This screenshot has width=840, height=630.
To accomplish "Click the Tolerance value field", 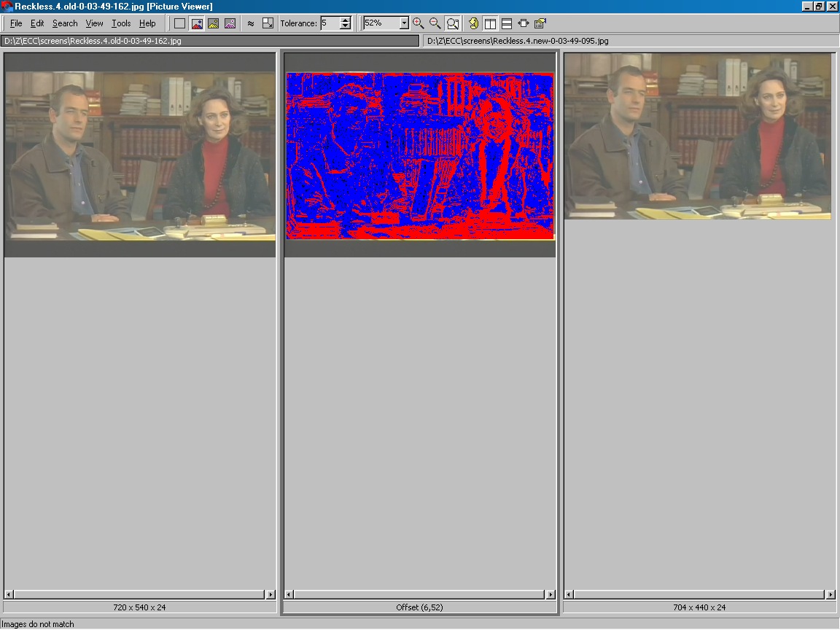I will (x=330, y=23).
